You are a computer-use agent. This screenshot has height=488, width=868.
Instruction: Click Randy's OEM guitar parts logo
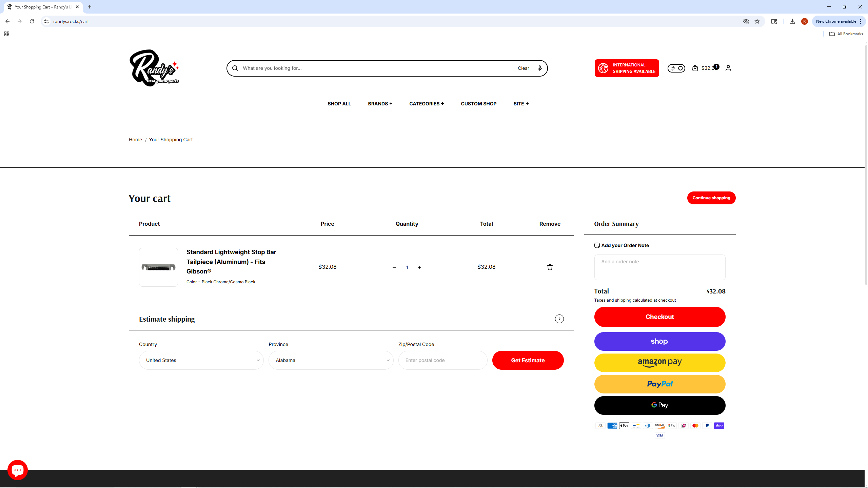click(154, 68)
